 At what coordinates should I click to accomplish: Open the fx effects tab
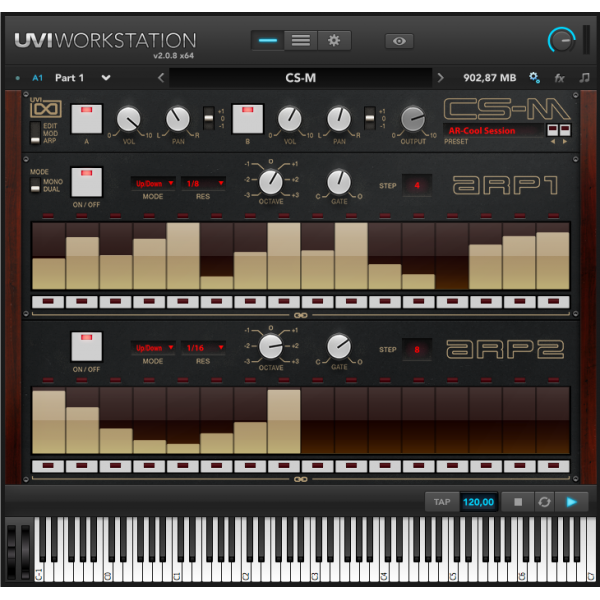pyautogui.click(x=559, y=78)
